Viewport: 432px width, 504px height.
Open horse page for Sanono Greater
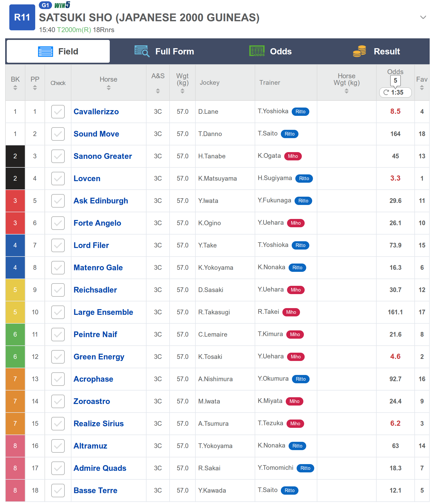click(103, 156)
